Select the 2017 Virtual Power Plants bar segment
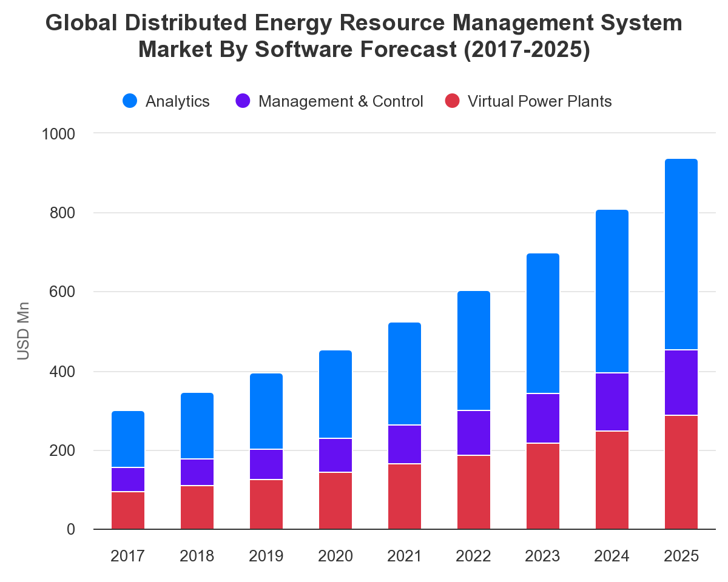This screenshot has height=582, width=728. click(128, 510)
